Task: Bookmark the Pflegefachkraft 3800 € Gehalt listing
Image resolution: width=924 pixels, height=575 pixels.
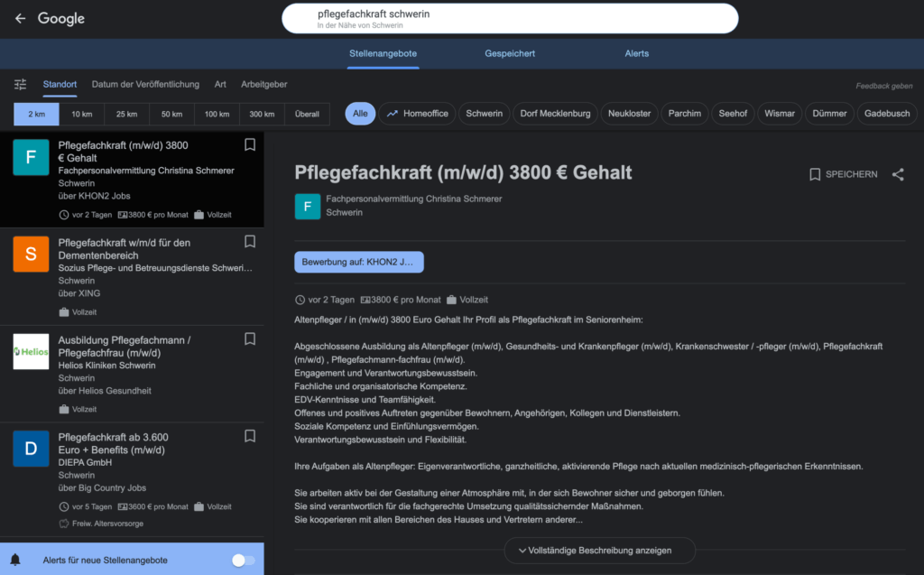Action: click(250, 144)
